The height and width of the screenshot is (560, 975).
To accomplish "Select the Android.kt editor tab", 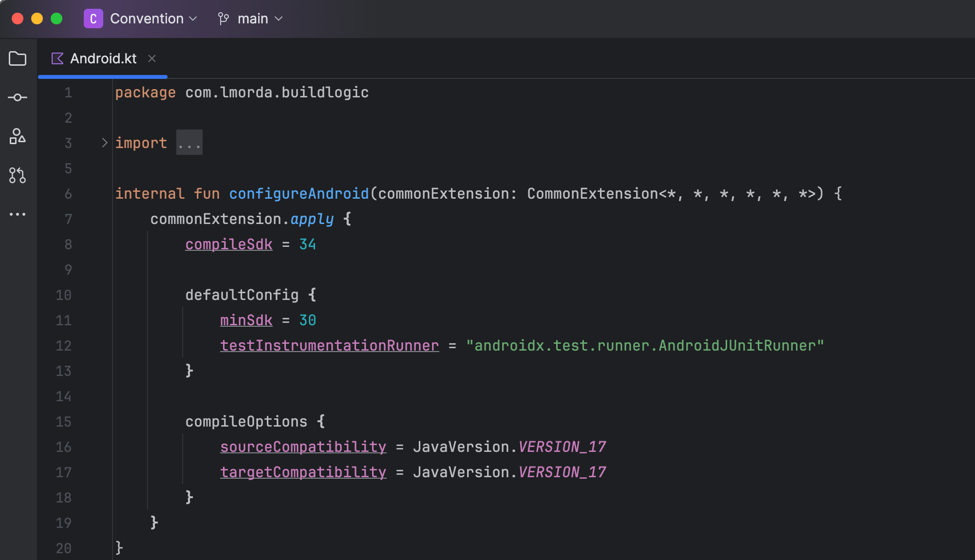I will [103, 59].
